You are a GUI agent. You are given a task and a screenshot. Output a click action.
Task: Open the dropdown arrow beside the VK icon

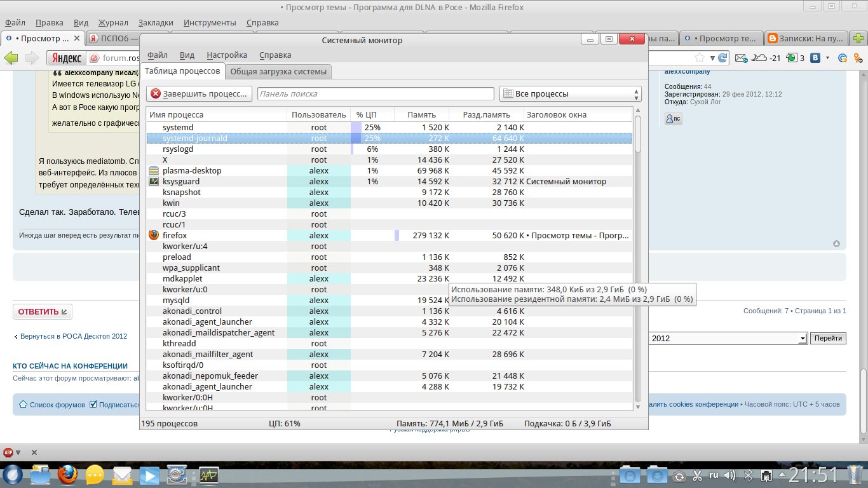point(827,58)
